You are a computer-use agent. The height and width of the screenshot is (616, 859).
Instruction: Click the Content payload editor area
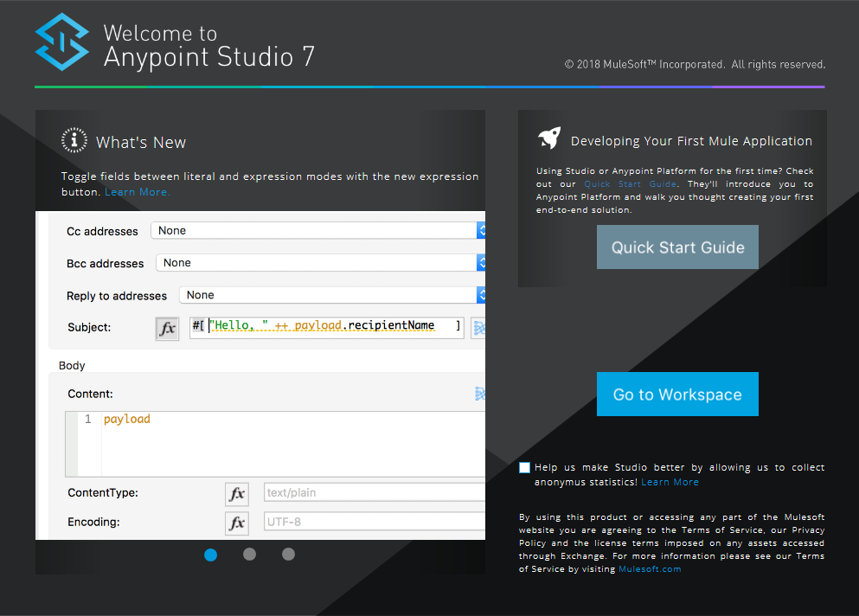tap(275, 444)
